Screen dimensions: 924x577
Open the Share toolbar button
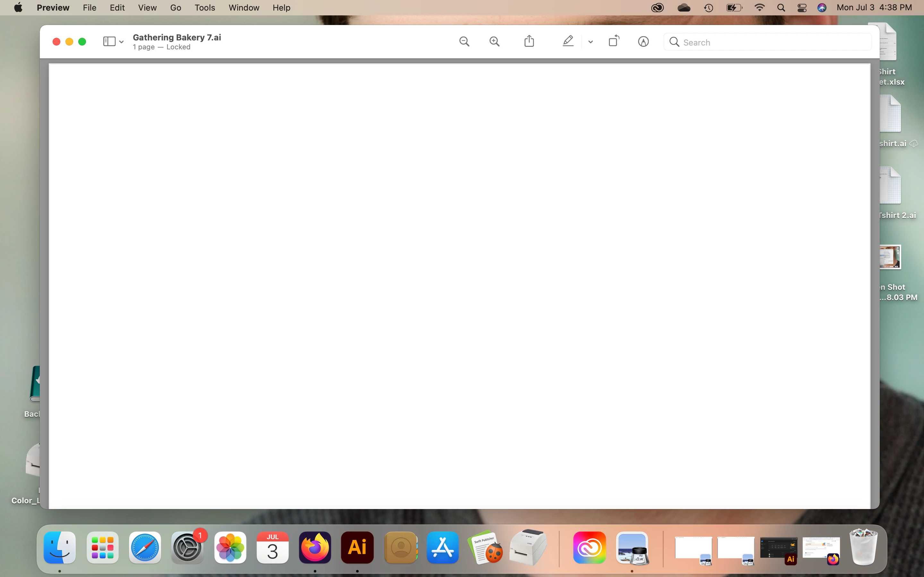[x=529, y=41]
